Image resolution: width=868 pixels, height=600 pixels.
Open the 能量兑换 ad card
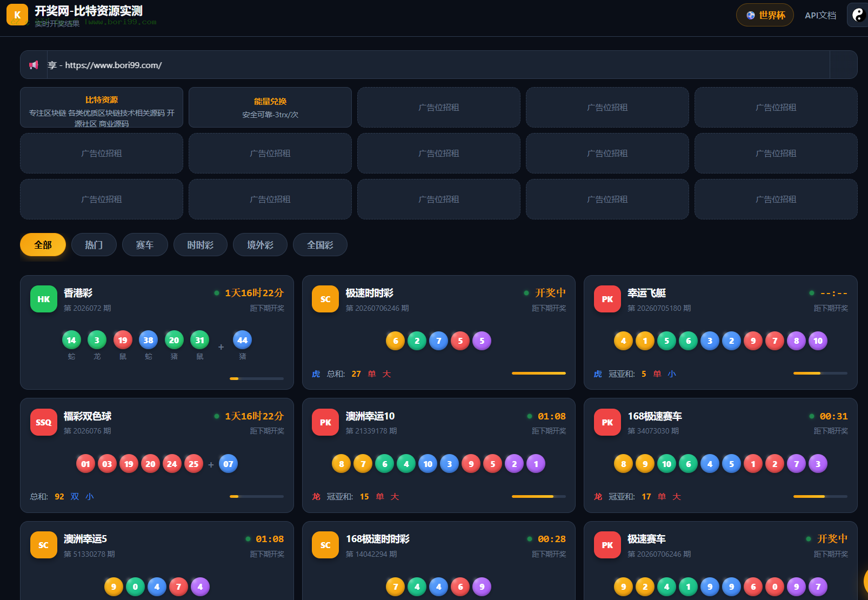[x=270, y=108]
